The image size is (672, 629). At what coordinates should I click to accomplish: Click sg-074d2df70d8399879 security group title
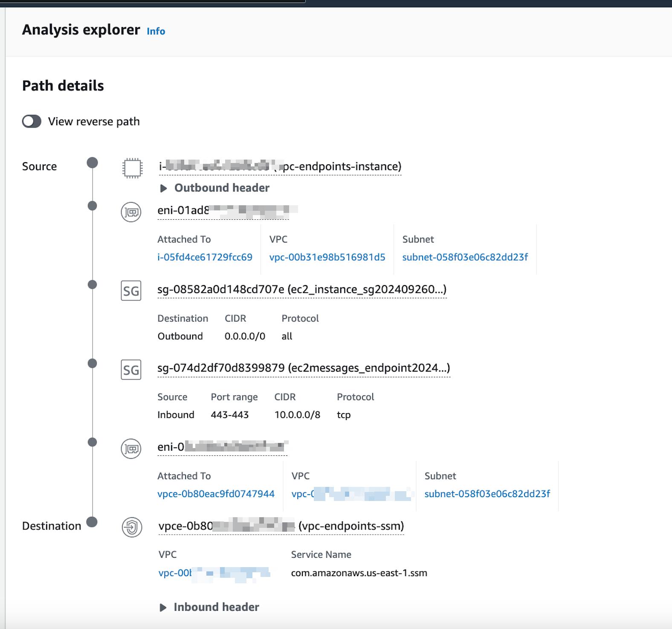[304, 368]
